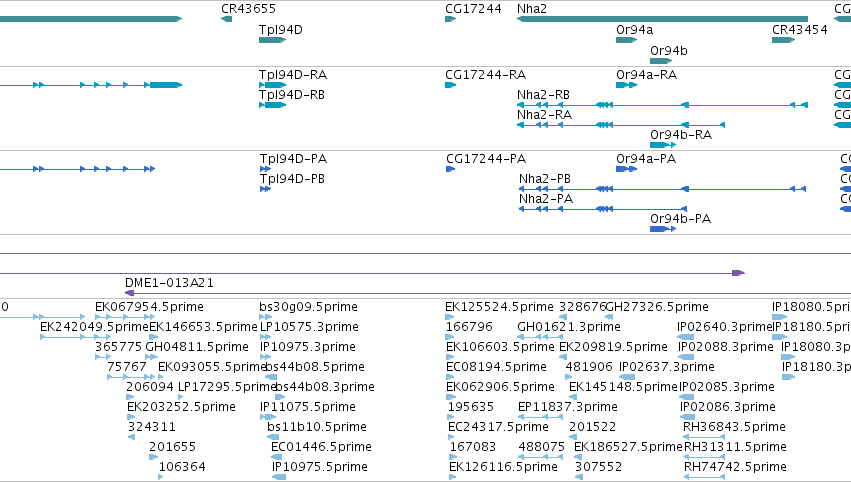Viewport: 851px width, 482px height.
Task: Click feature 481906
Action: coord(589,367)
